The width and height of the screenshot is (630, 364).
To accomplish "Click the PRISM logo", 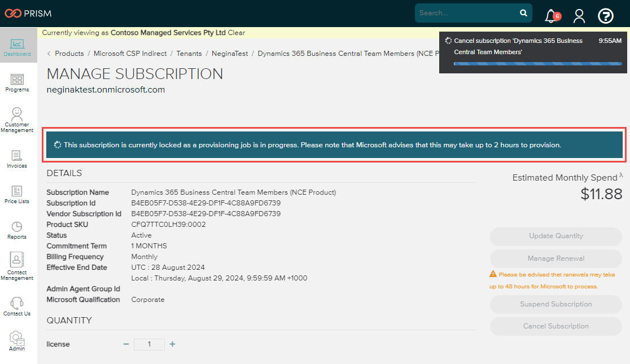I will tap(28, 13).
